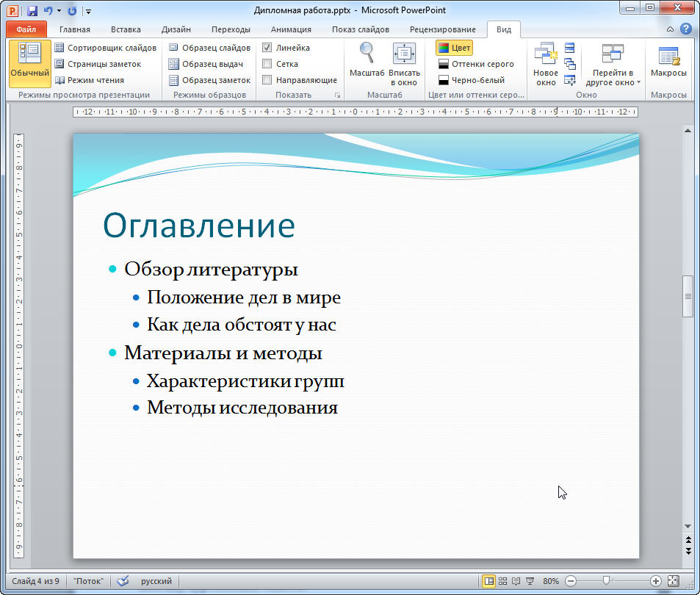
Task: Click the "Поток" theme status indicator
Action: tap(88, 581)
